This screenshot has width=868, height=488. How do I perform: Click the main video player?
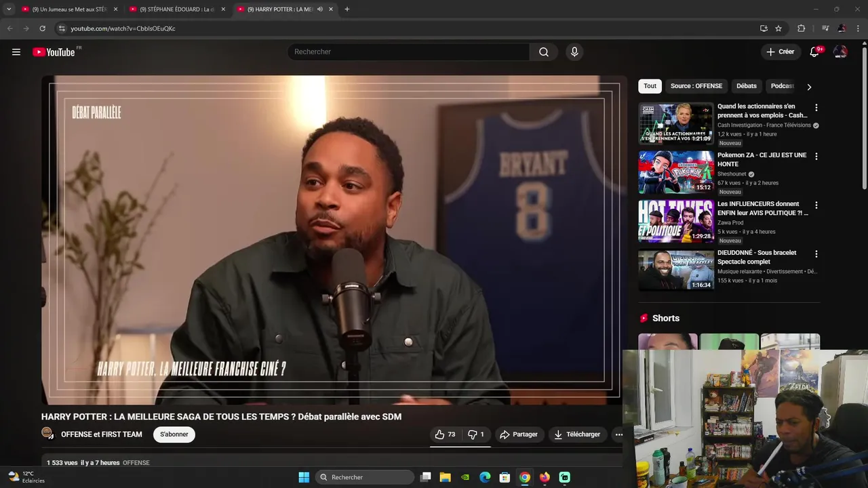pyautogui.click(x=334, y=240)
